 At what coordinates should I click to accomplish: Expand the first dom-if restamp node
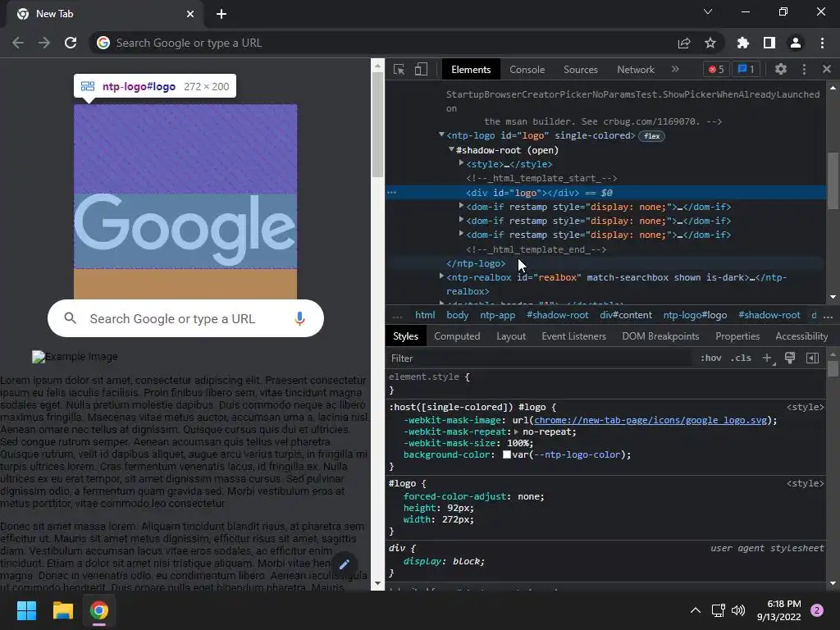[x=461, y=206]
